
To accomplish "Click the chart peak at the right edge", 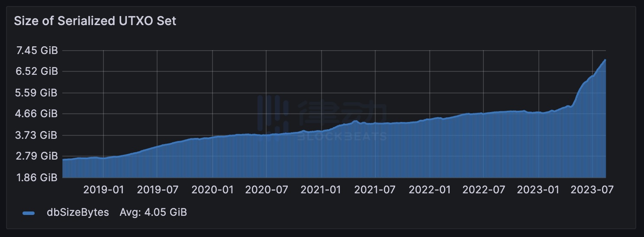I will [x=605, y=60].
